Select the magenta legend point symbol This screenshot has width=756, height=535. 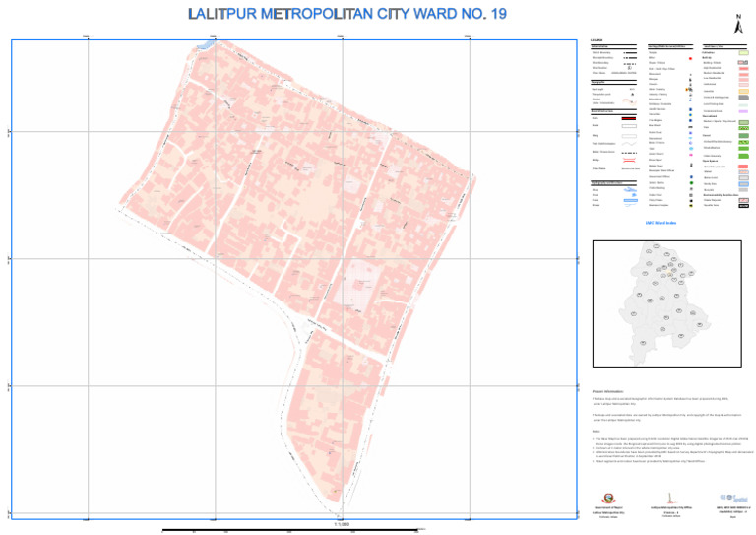pos(691,155)
